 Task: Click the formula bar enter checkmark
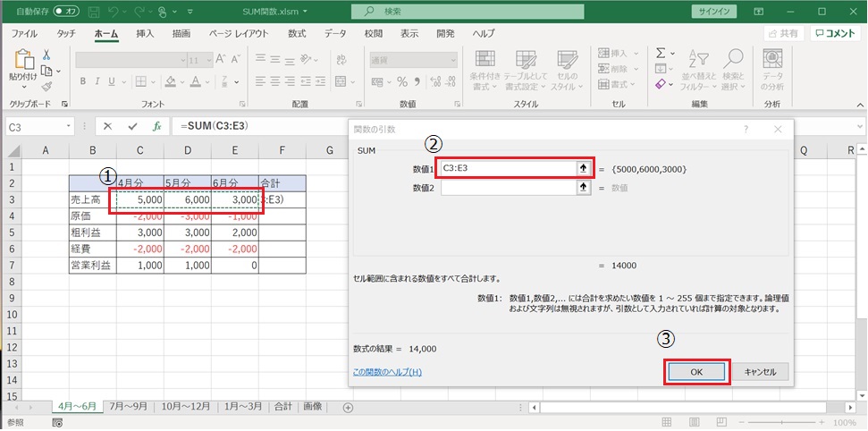click(132, 126)
